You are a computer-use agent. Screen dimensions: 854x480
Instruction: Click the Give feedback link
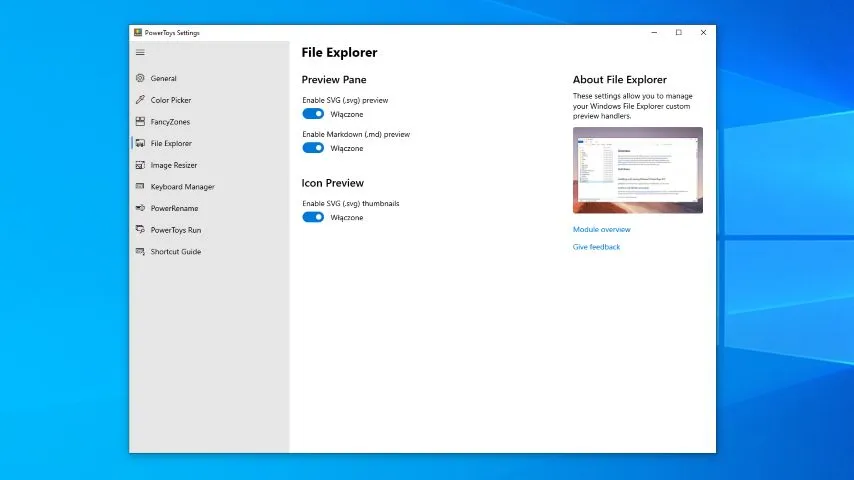pyautogui.click(x=596, y=247)
